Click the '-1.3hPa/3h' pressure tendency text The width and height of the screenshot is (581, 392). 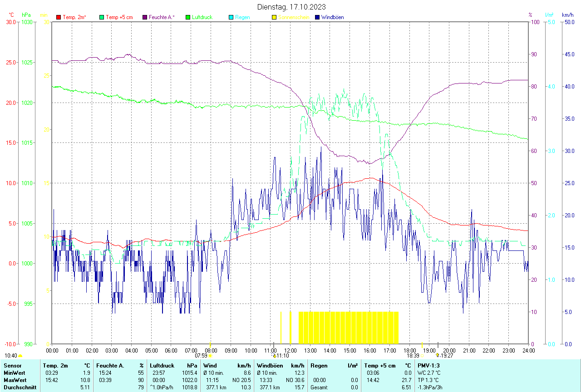430,387
